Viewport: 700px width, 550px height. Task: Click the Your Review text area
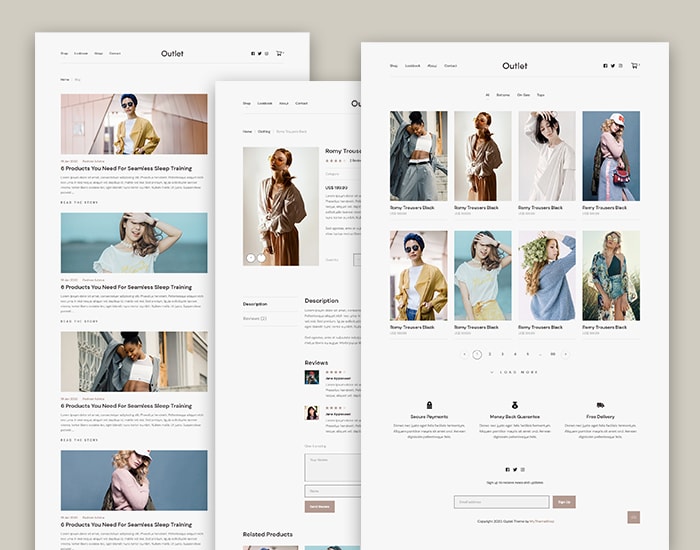click(333, 468)
